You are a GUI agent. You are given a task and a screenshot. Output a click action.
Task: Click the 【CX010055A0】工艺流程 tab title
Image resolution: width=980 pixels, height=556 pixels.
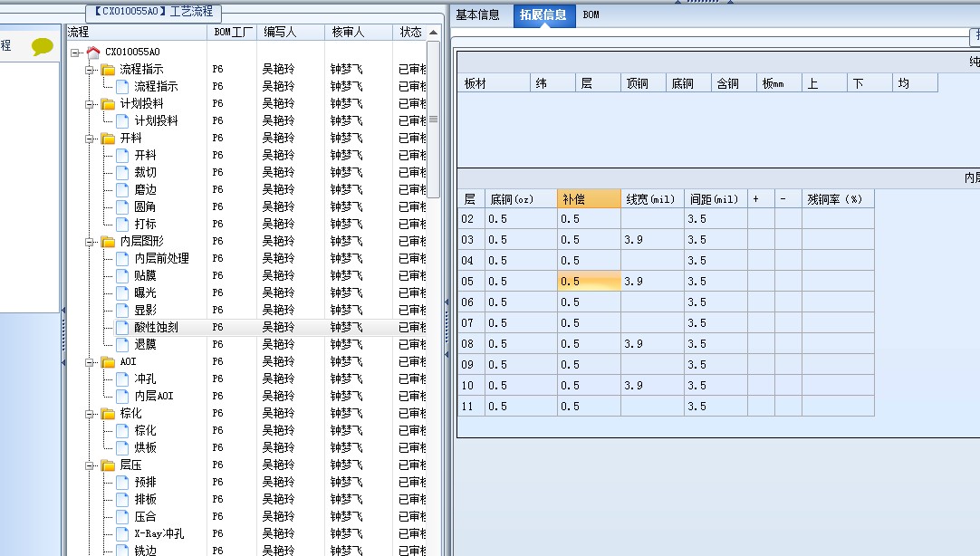[x=153, y=11]
